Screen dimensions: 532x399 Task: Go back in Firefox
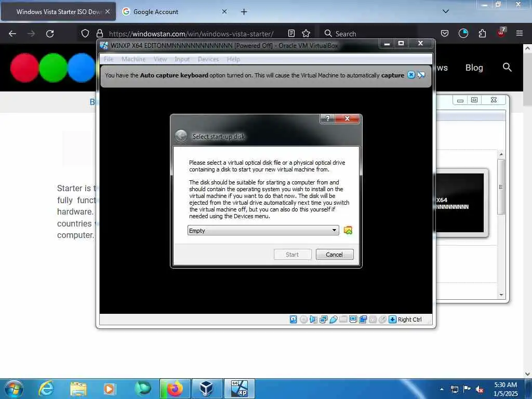(x=12, y=34)
